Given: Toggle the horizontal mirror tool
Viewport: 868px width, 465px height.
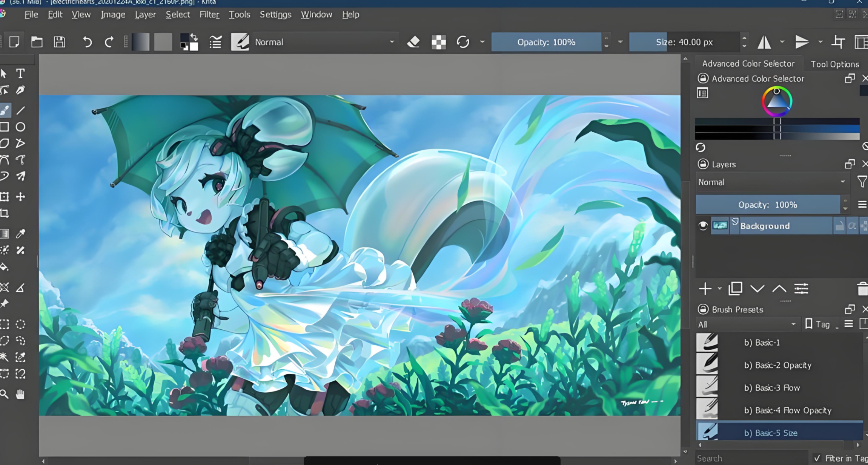Looking at the screenshot, I should pyautogui.click(x=764, y=42).
